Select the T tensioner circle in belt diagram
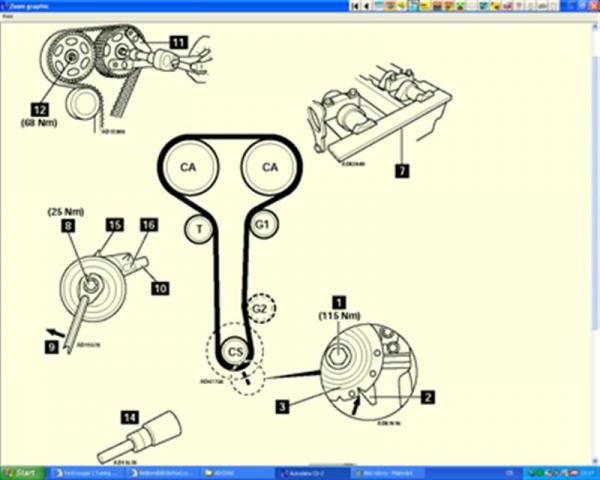This screenshot has height=480, width=600. coord(199,229)
